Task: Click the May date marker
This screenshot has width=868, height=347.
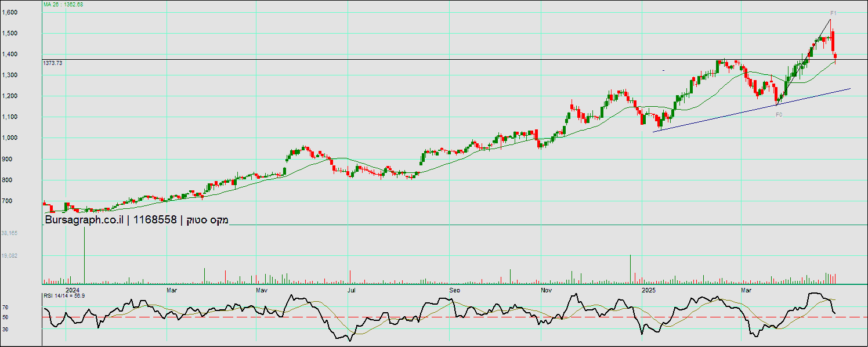Action: (x=261, y=289)
